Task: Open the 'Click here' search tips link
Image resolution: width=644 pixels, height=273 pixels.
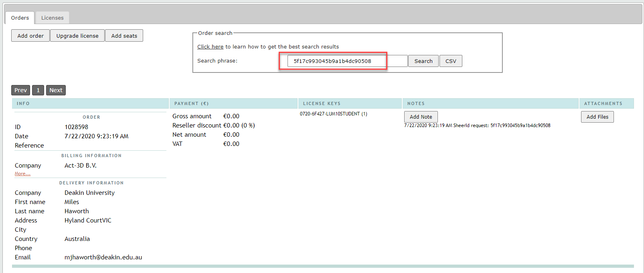Action: [x=210, y=47]
